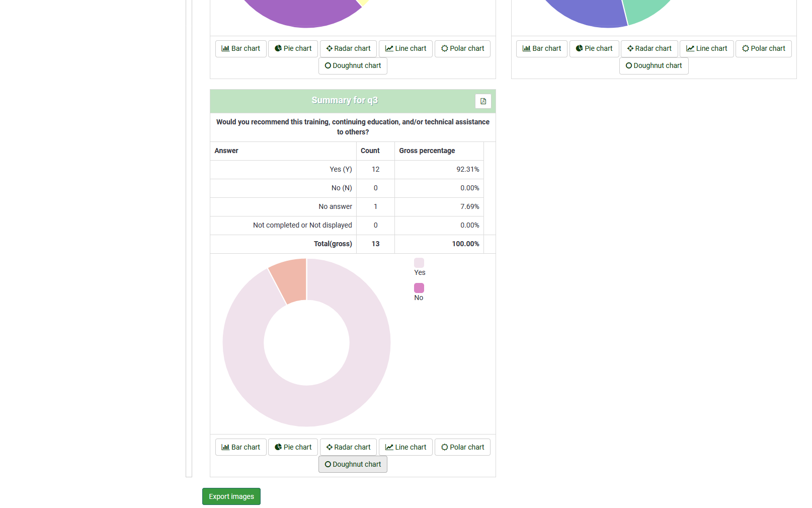Select Pie chart in top-left panel
Screen dimensions: 812x508
(x=293, y=49)
